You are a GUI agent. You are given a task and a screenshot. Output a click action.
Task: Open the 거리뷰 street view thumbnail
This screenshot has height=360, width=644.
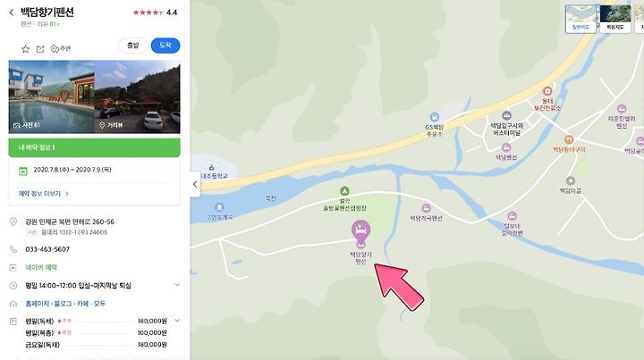[137, 96]
